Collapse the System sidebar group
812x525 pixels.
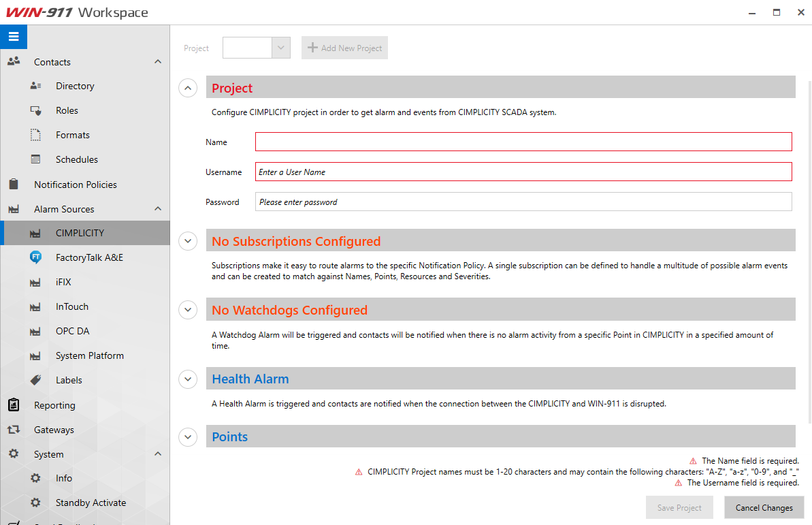[158, 454]
